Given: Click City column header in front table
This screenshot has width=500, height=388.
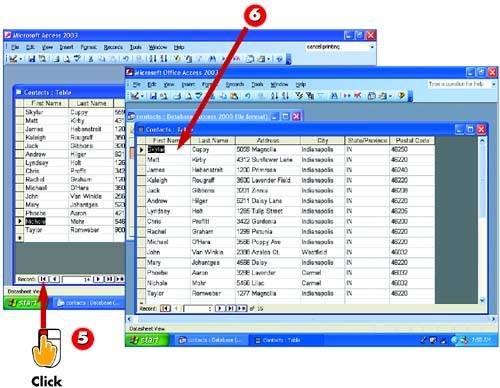Looking at the screenshot, I should coord(322,140).
